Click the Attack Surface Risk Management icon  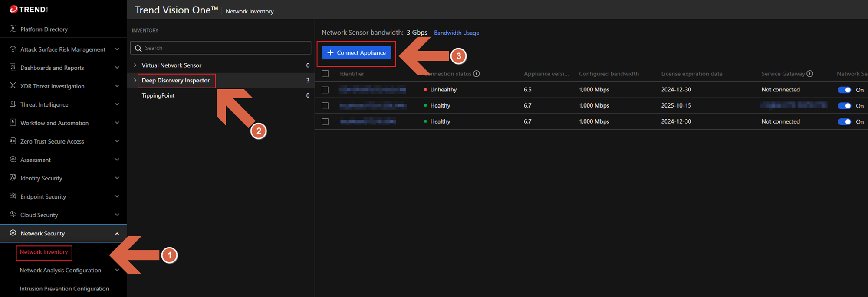coord(13,49)
